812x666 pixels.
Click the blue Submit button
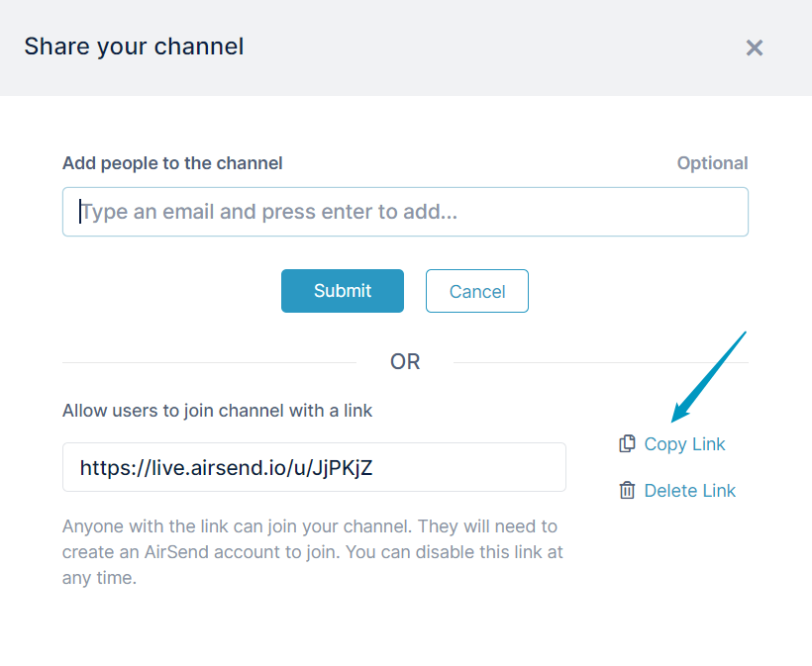pos(343,291)
